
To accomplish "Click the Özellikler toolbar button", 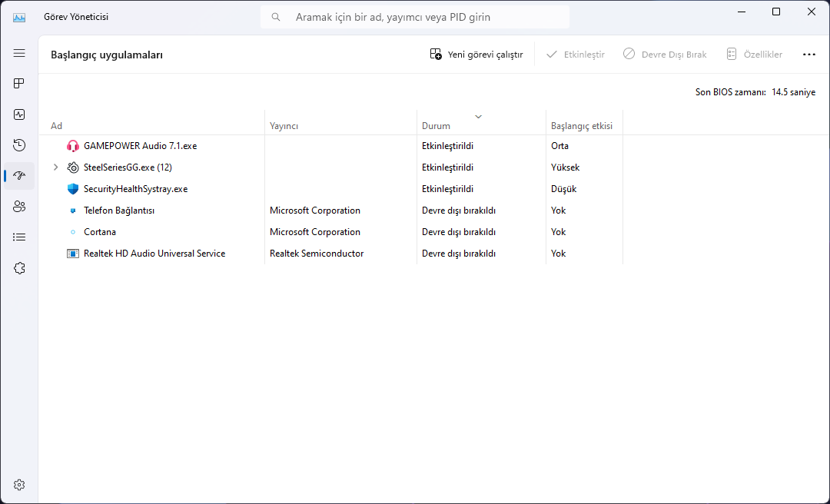I will 755,55.
